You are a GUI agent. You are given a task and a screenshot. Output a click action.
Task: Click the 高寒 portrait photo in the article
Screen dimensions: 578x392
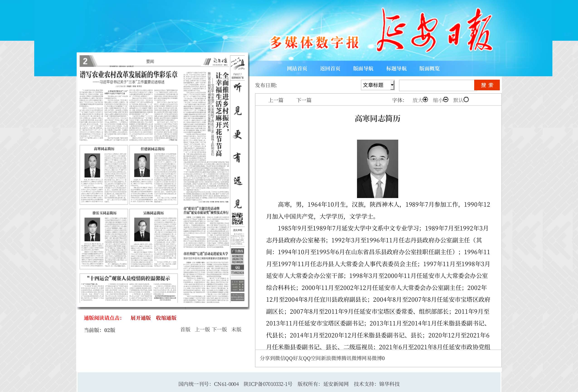click(377, 169)
